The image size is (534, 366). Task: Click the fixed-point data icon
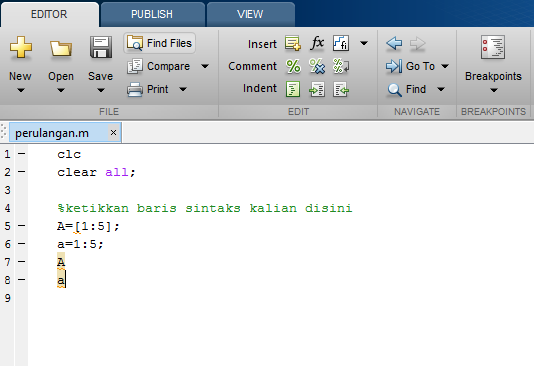[x=341, y=43]
